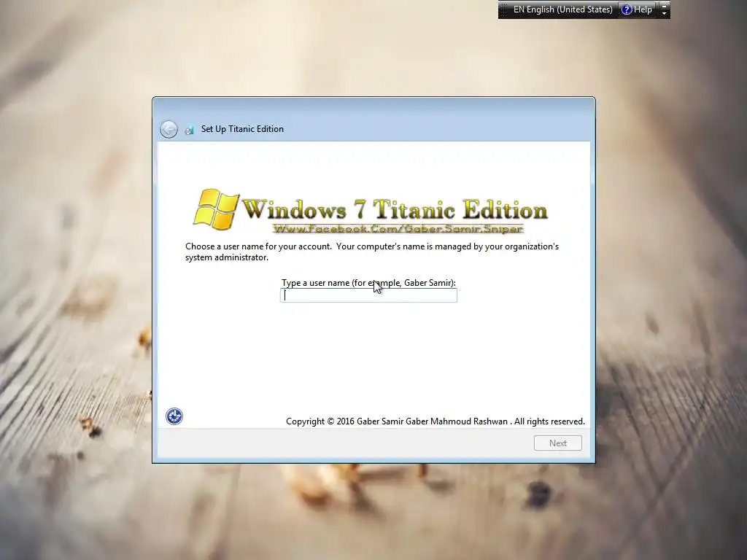Image resolution: width=747 pixels, height=560 pixels.
Task: Click the back arrow in the setup wizard
Action: click(169, 129)
